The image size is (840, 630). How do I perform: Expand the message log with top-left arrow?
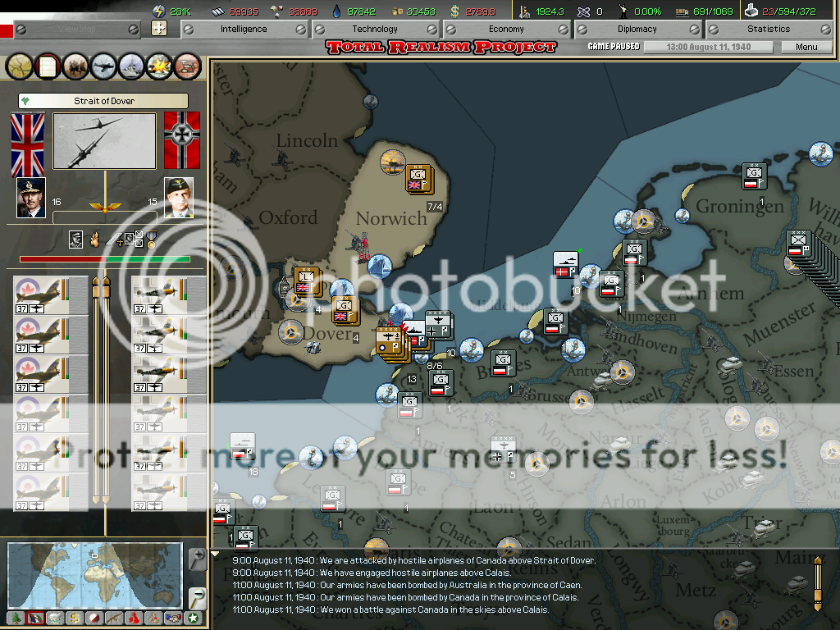[x=216, y=554]
